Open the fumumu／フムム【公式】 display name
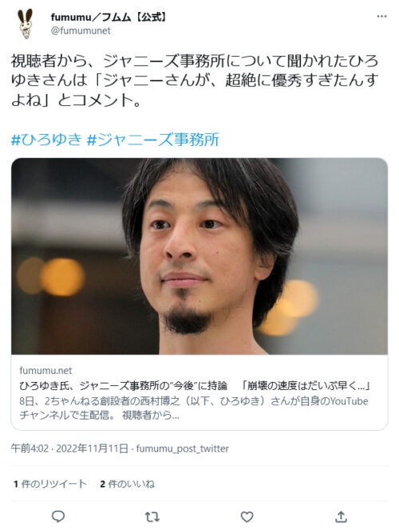 [x=109, y=17]
